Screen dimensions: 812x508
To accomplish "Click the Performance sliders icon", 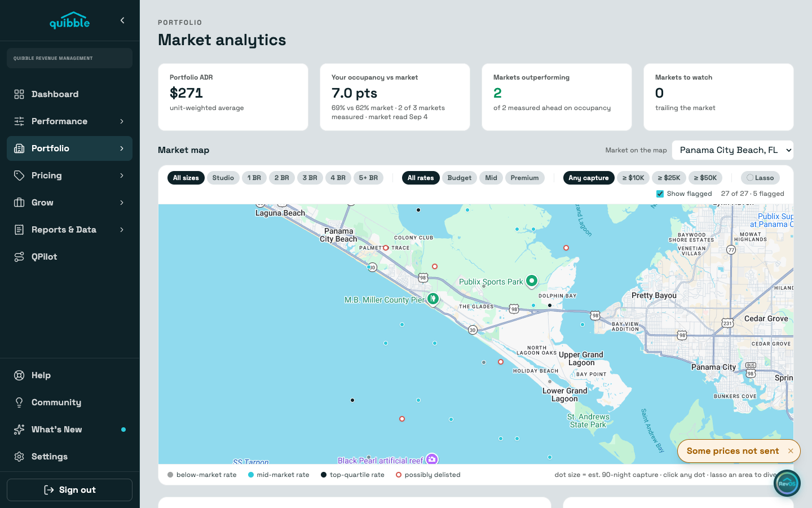I will click(x=19, y=121).
